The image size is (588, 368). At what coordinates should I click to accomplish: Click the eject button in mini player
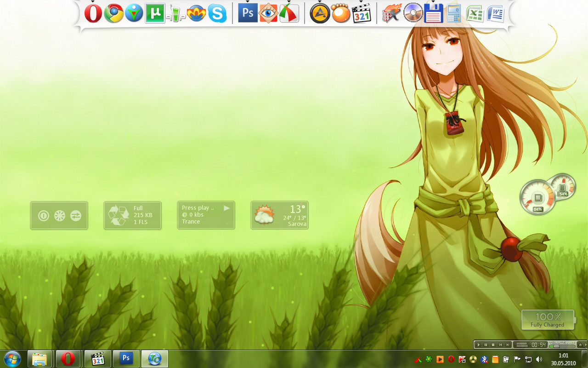pos(580,345)
